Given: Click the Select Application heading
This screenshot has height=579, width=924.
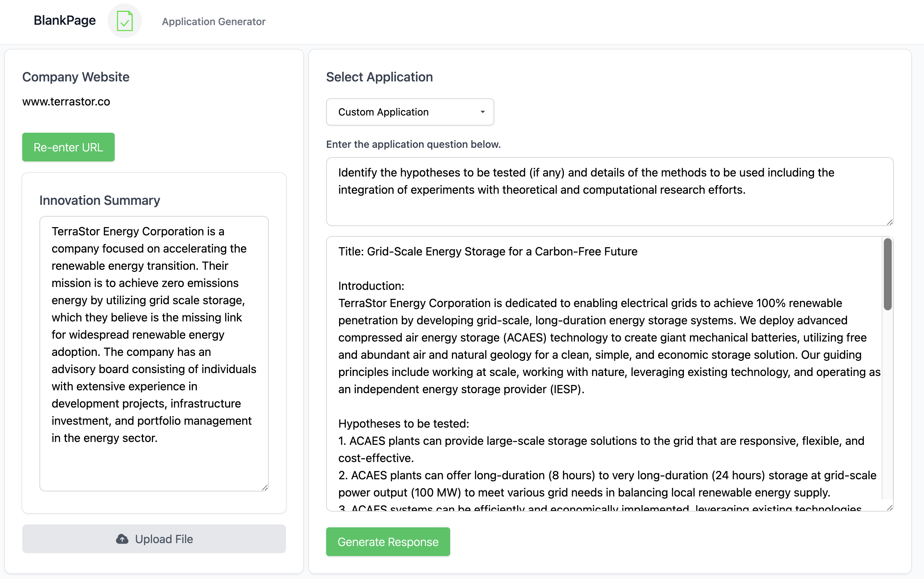Looking at the screenshot, I should (379, 77).
